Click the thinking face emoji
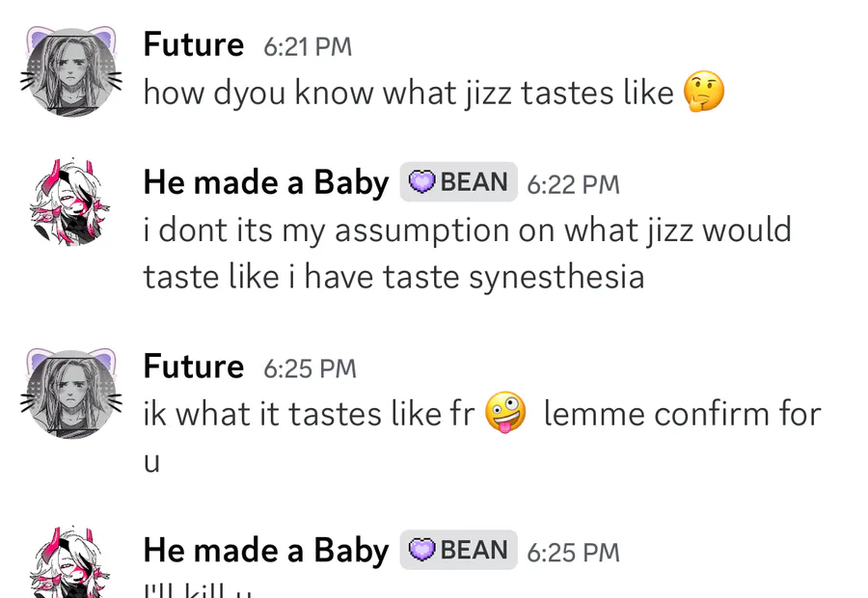 tap(703, 94)
